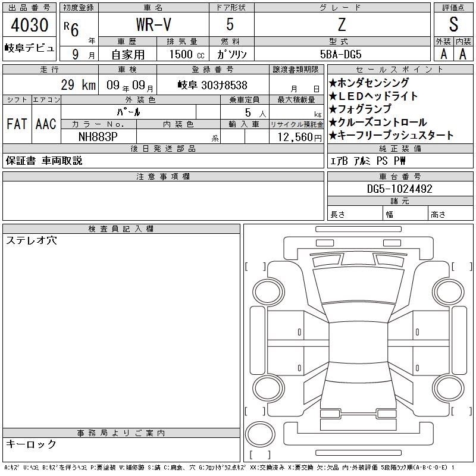Select sales point ホンダセンシング
This screenshot has height=476, width=476.
point(369,83)
